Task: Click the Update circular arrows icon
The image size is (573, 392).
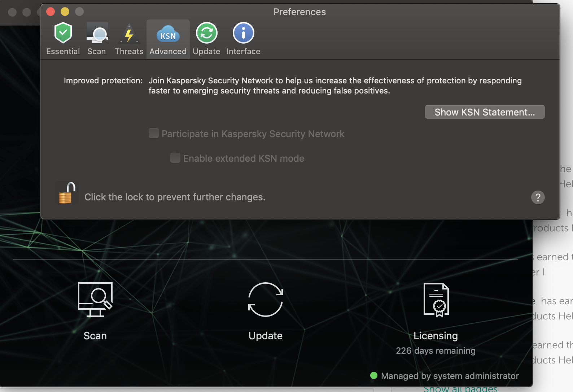Action: [266, 300]
